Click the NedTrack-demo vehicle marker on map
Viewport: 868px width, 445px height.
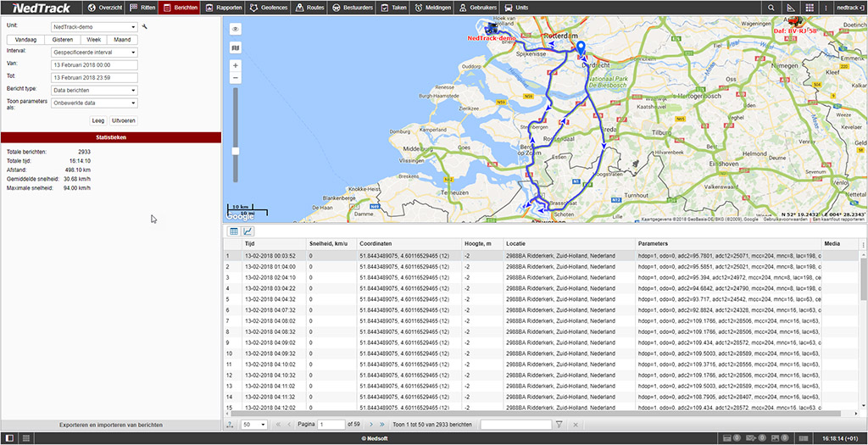[490, 31]
